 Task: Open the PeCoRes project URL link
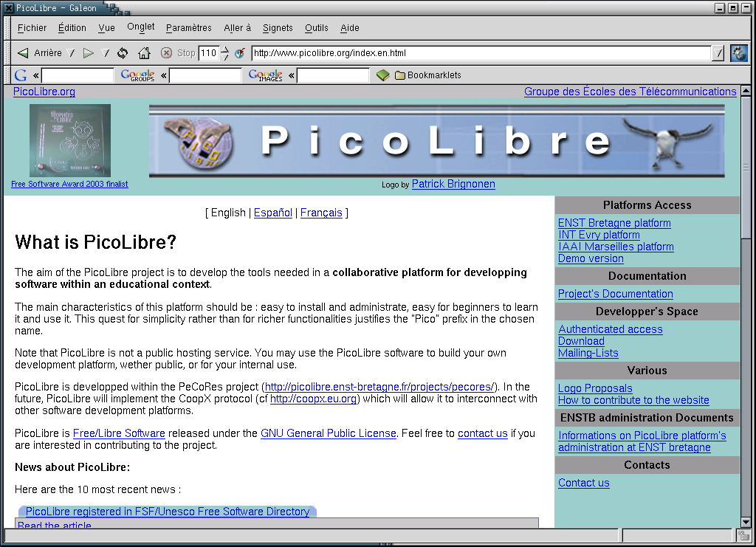click(379, 387)
